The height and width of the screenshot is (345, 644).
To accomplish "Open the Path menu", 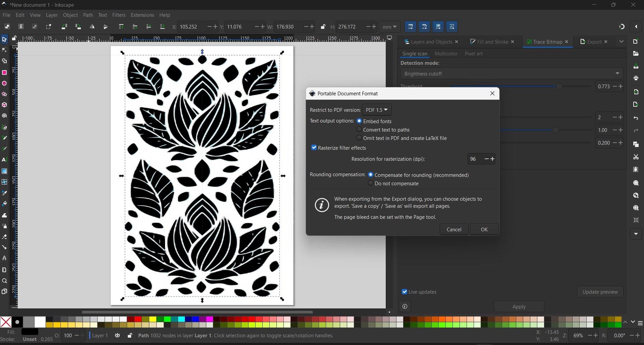I will 88,15.
